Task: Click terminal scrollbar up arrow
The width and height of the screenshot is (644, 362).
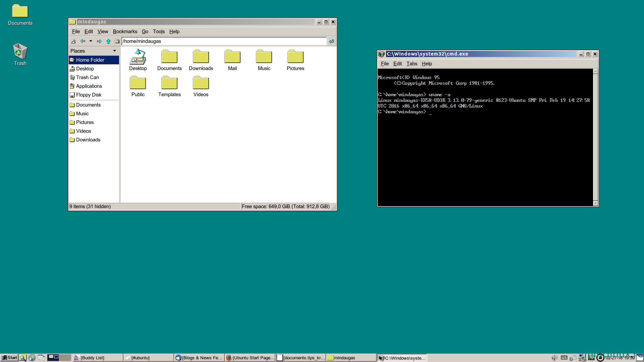Action: tap(595, 71)
